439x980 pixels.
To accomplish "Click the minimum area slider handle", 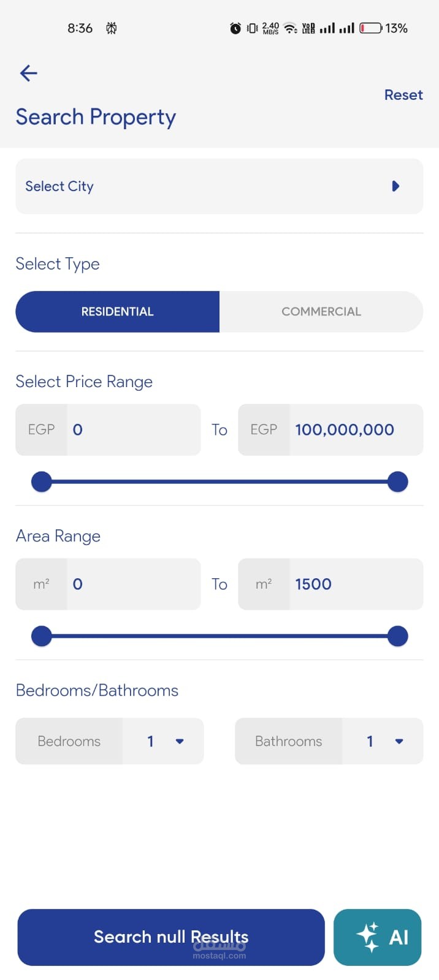I will click(42, 636).
